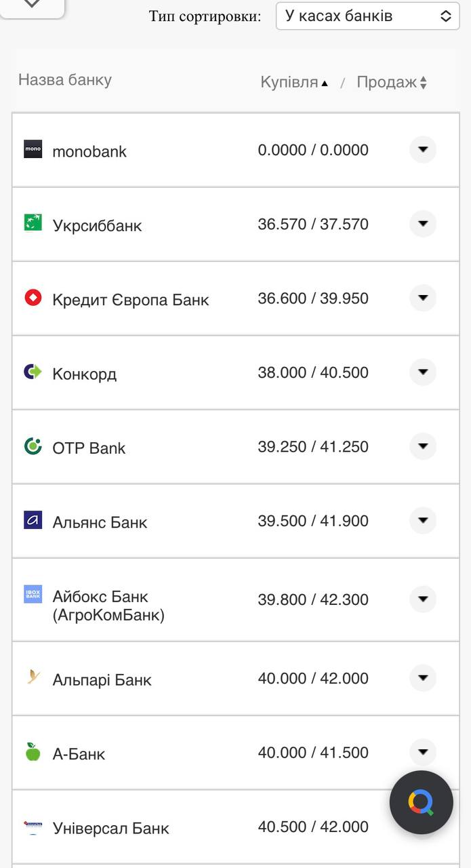The image size is (471, 868).
Task: Click the rate 38.000 / 40.500 for Конкорд
Action: tap(313, 372)
